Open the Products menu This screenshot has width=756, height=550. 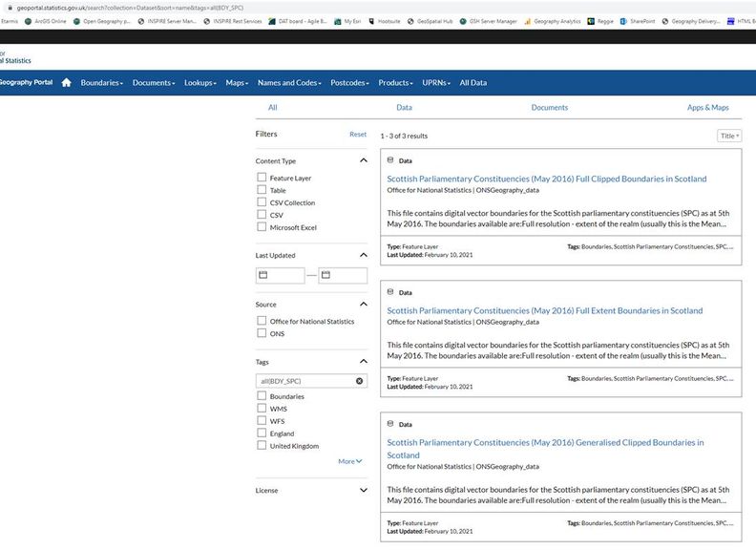coord(395,82)
